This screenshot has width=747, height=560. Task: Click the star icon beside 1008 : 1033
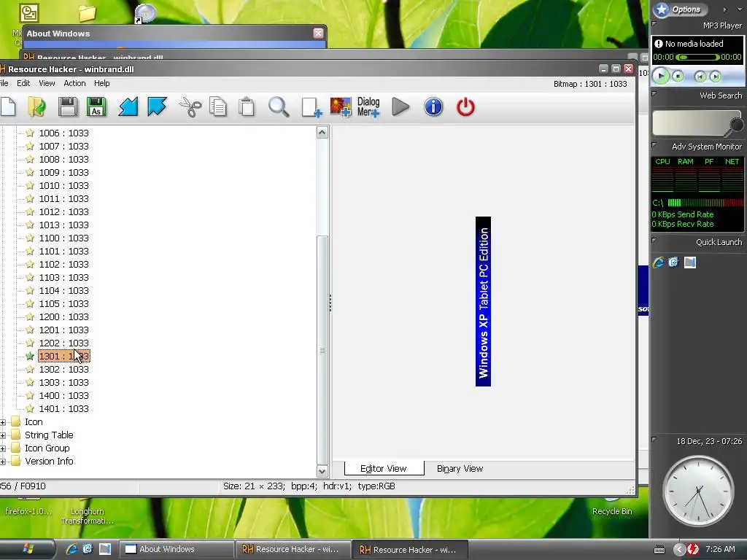tap(30, 159)
